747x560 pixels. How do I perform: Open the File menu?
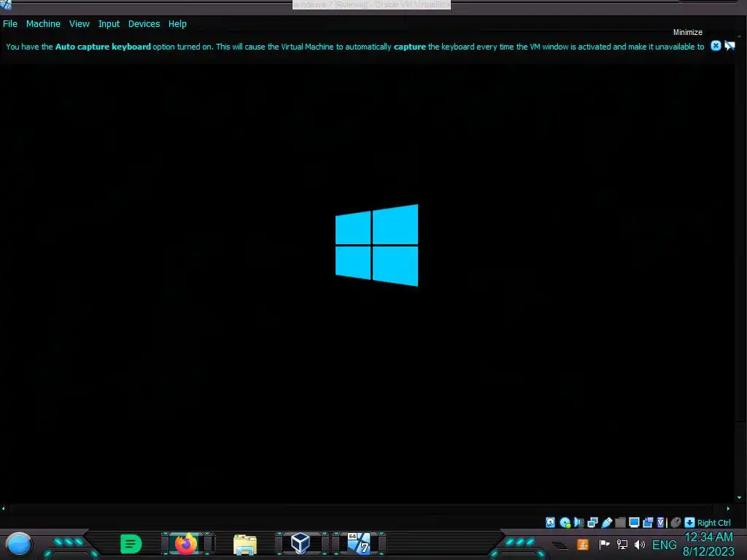10,24
